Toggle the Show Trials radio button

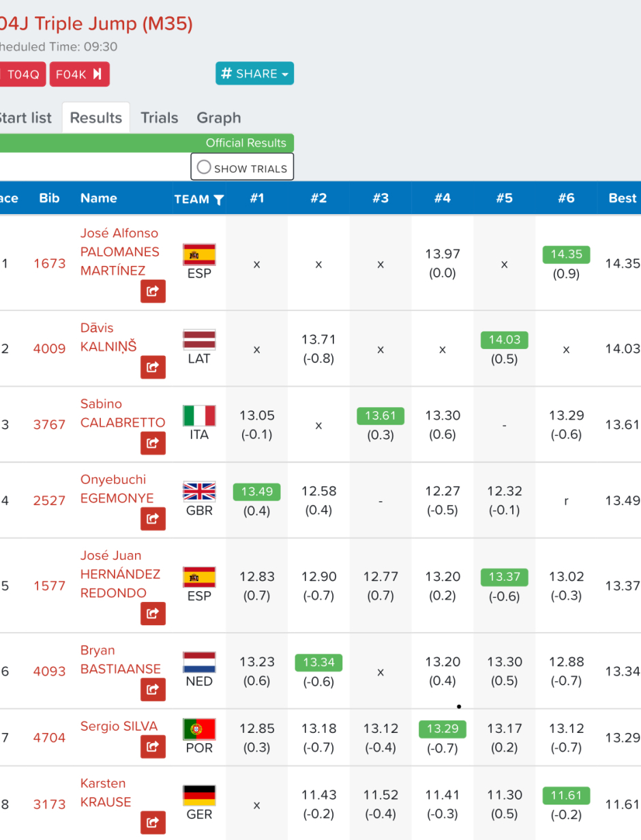coord(204,168)
